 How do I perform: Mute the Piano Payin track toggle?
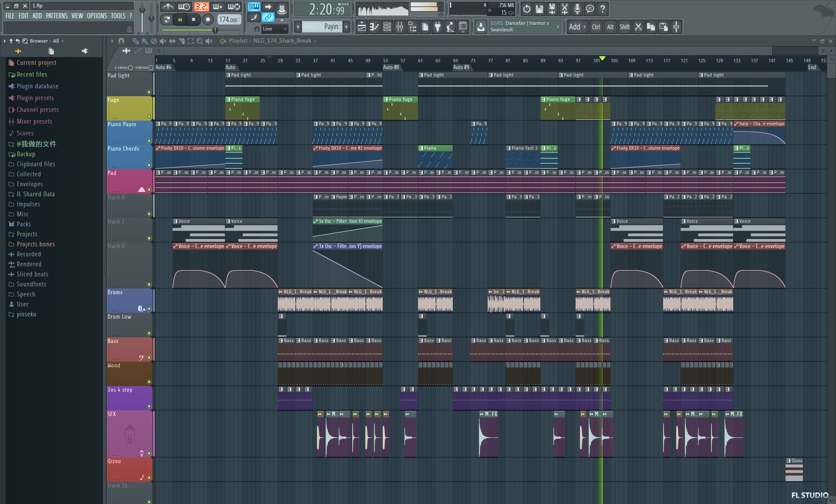point(149,141)
